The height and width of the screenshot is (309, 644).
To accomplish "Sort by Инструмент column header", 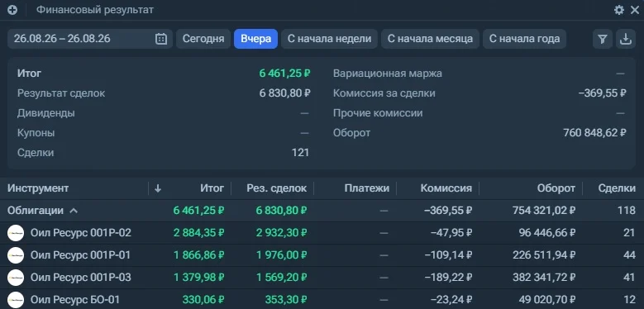I will pyautogui.click(x=38, y=188).
